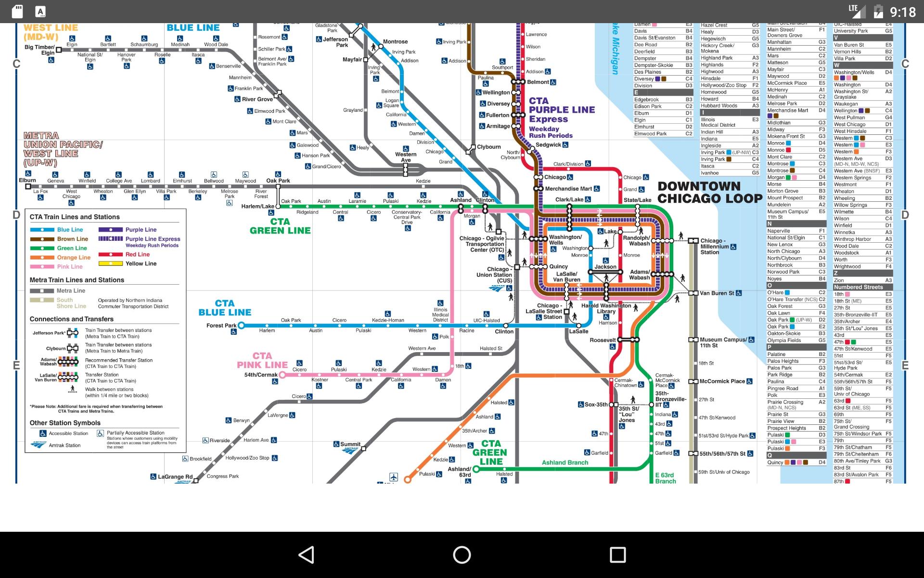Image resolution: width=924 pixels, height=578 pixels.
Task: Tap the CTA Pink Line label
Action: tap(262, 360)
